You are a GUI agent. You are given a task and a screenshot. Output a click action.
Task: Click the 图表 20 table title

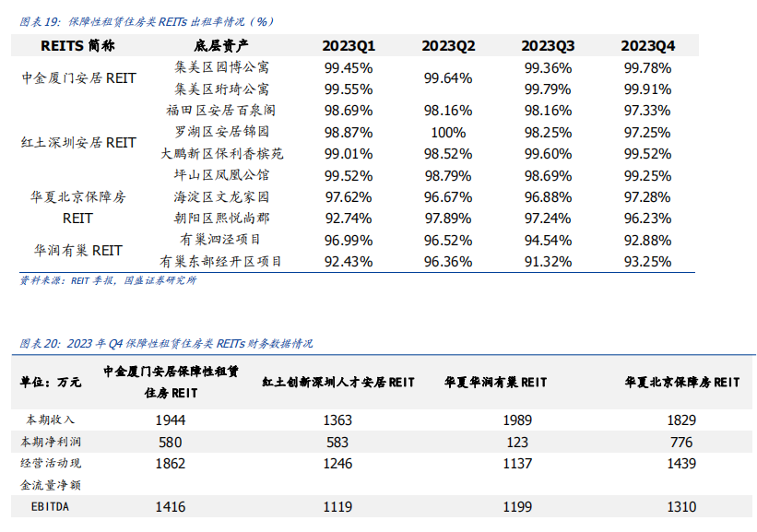[166, 344]
